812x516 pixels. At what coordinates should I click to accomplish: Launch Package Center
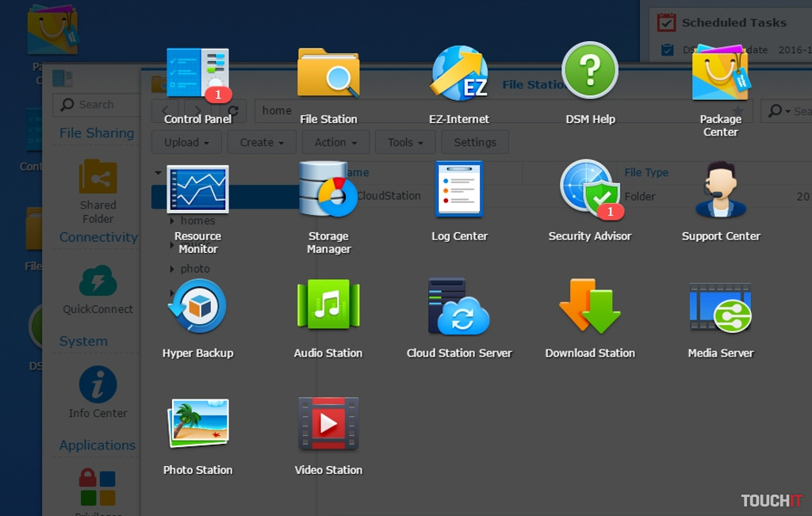(x=720, y=75)
